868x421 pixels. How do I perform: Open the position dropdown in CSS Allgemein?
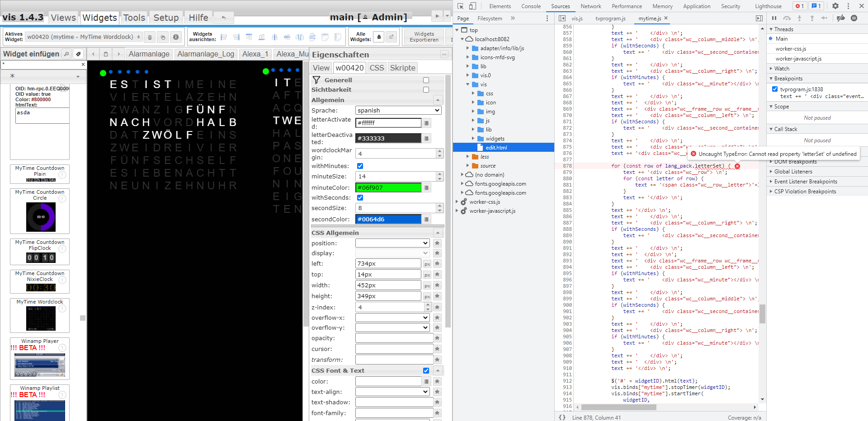pyautogui.click(x=392, y=243)
